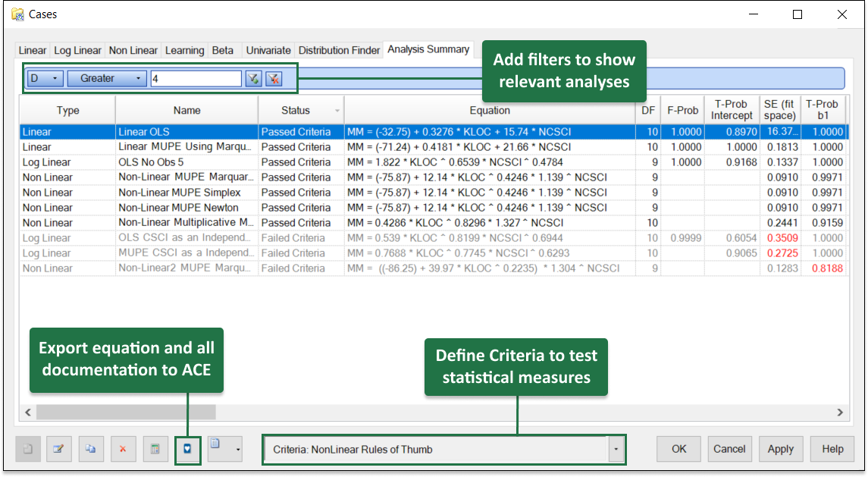Switch to the Log Linear tab
Image resolution: width=868 pixels, height=477 pixels.
pyautogui.click(x=77, y=50)
